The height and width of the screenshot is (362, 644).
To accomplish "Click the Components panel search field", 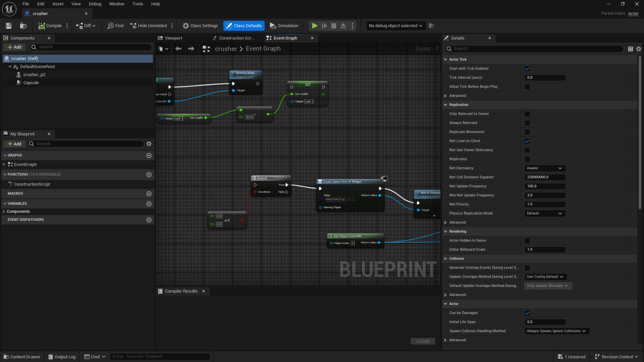I will click(91, 47).
